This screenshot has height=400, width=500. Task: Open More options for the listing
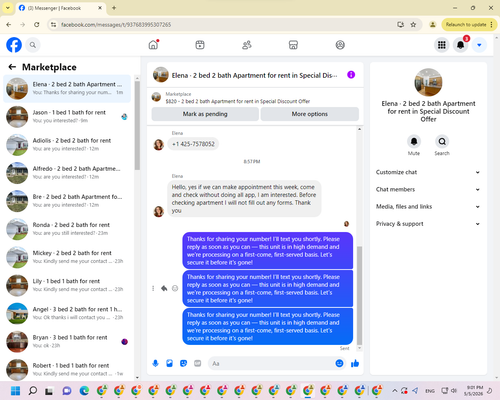coord(310,114)
